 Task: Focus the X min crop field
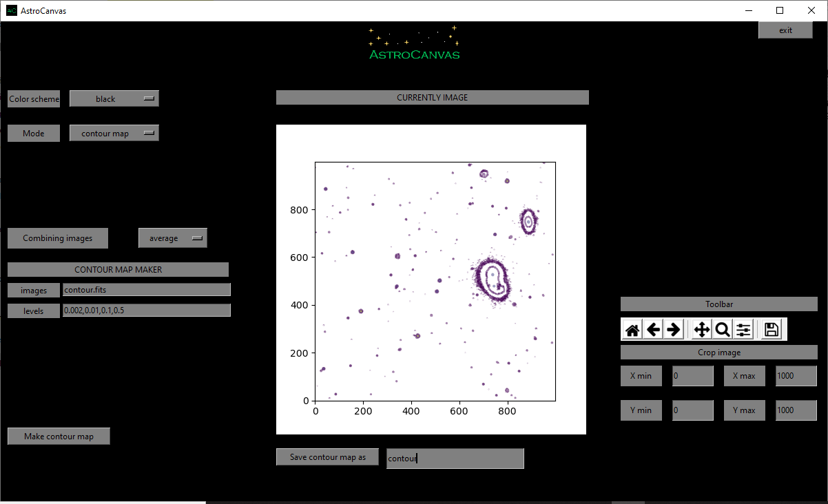[693, 376]
